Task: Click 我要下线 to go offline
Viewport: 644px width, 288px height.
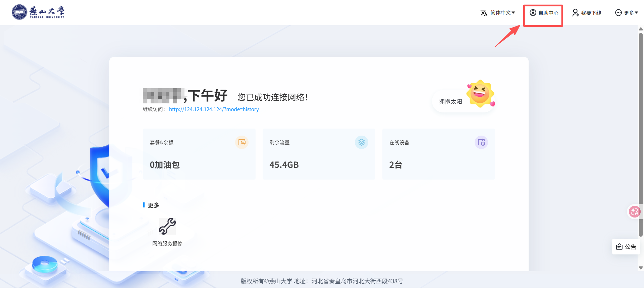Action: point(587,13)
